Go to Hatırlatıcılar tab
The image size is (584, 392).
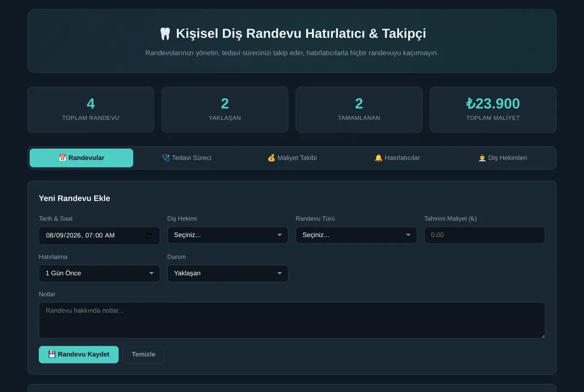pos(397,158)
